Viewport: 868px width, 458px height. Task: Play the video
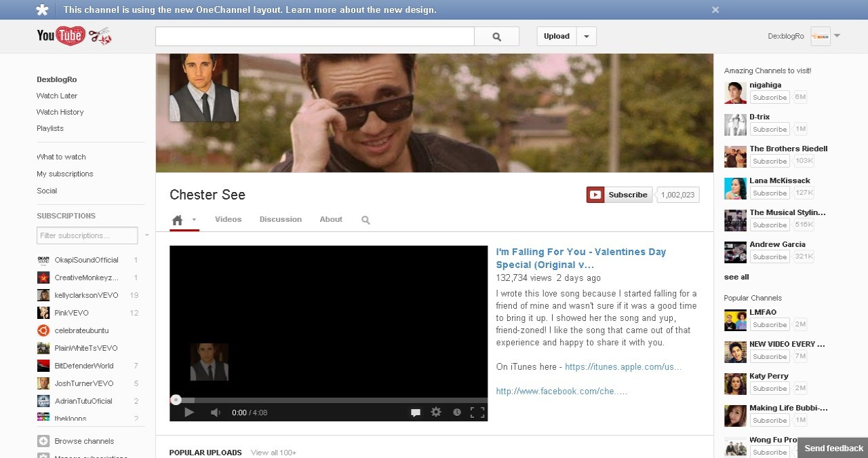189,412
